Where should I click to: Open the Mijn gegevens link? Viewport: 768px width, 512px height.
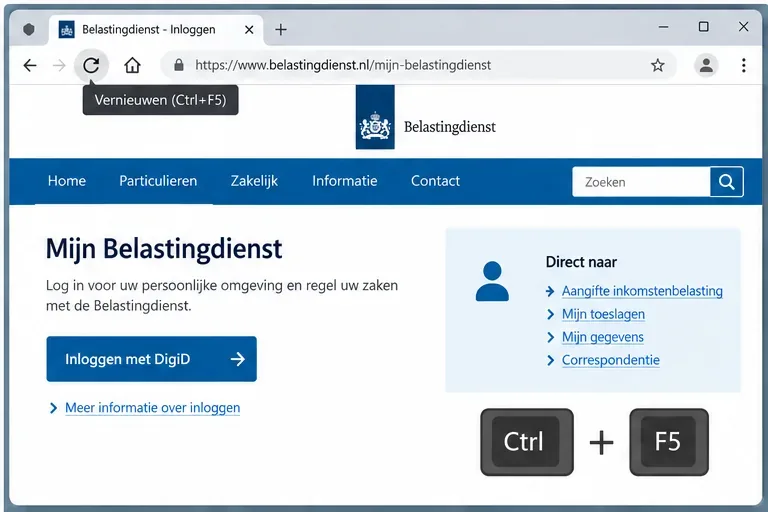602,337
